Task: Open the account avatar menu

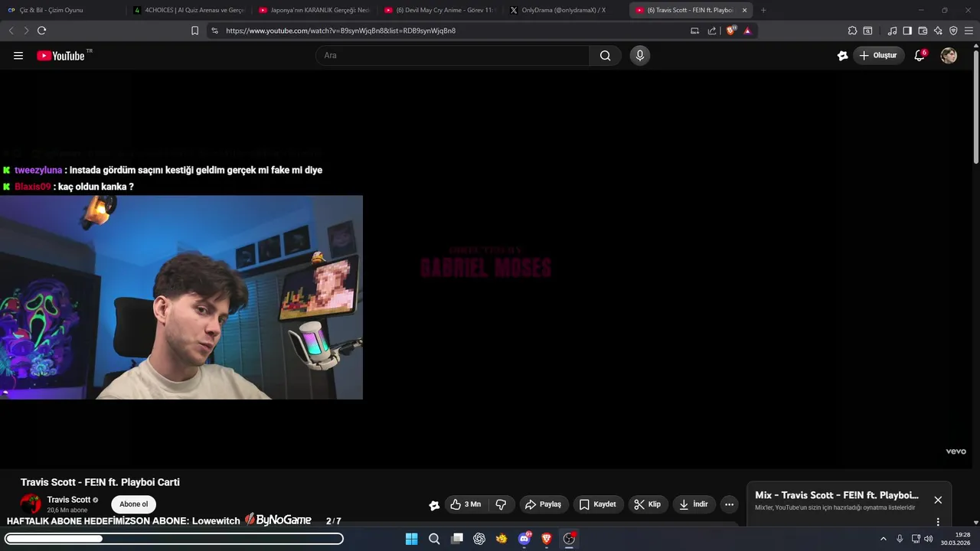Action: [x=949, y=56]
